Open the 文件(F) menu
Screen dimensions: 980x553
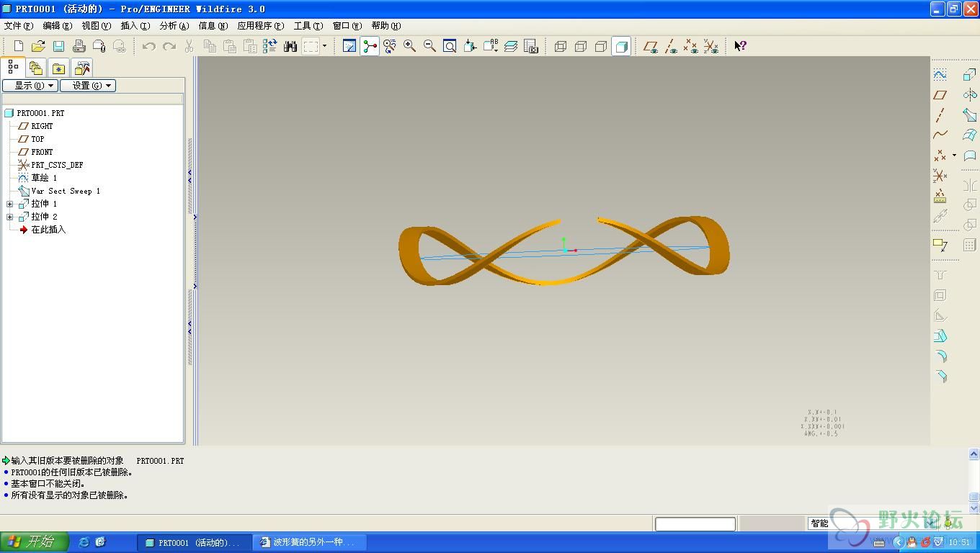pos(19,26)
